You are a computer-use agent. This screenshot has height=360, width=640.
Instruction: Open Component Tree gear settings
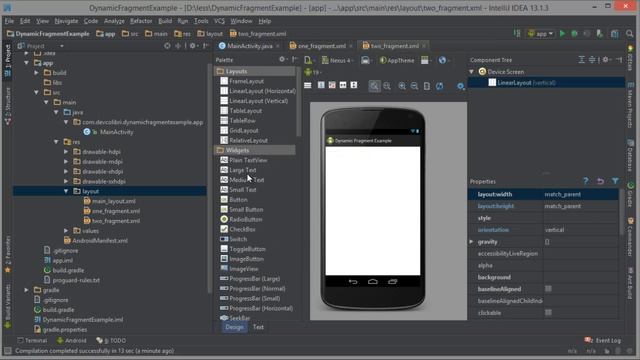pyautogui.click(x=606, y=60)
